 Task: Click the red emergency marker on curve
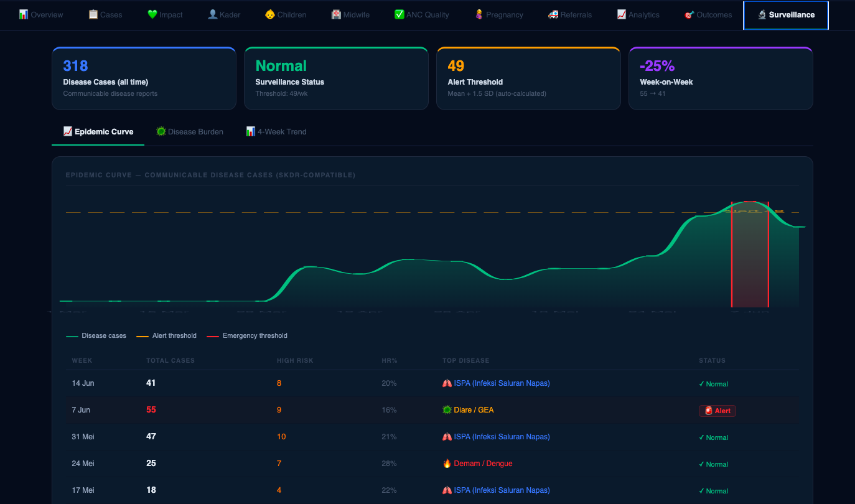point(750,254)
